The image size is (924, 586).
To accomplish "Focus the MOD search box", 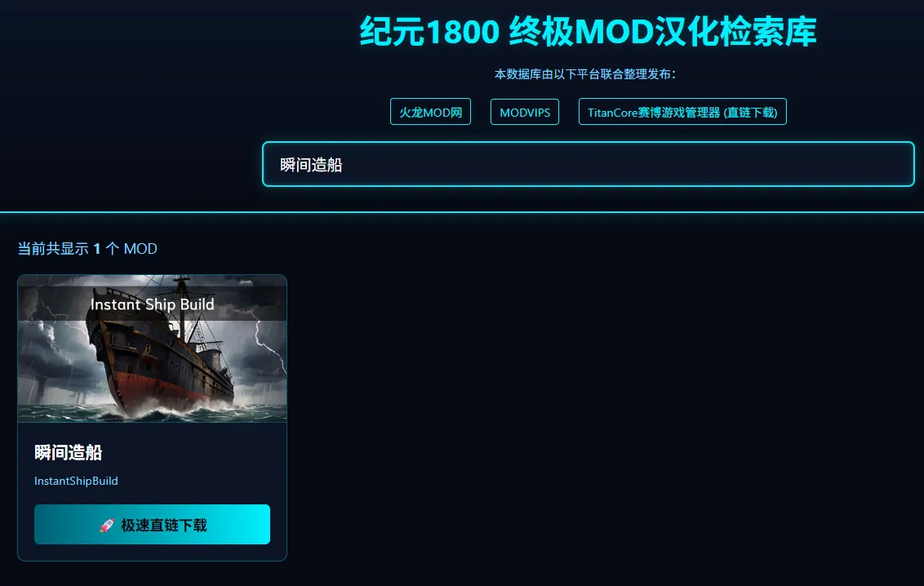I will tap(588, 164).
